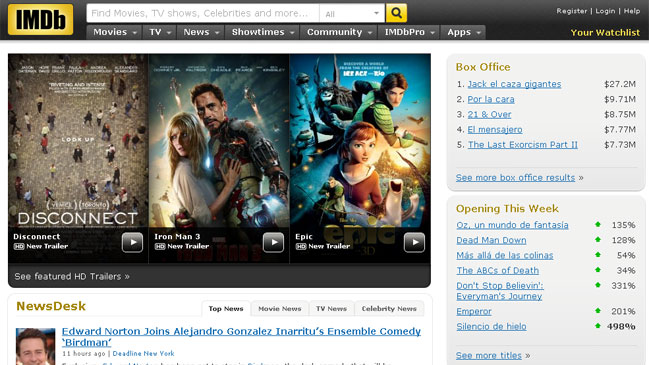Screen dimensions: 649x365
Task: Expand the Apps menu
Action: [463, 32]
